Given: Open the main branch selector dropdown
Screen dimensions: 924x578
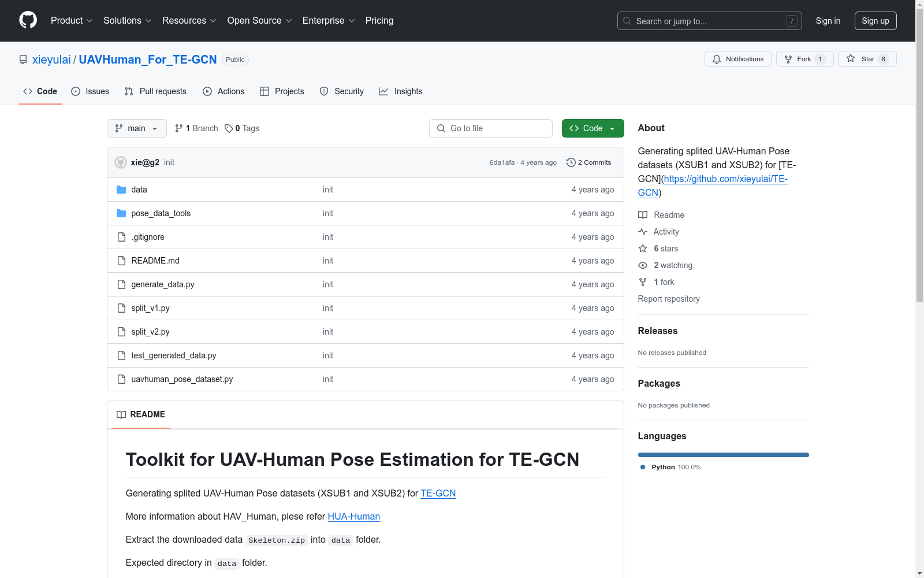Looking at the screenshot, I should point(137,128).
